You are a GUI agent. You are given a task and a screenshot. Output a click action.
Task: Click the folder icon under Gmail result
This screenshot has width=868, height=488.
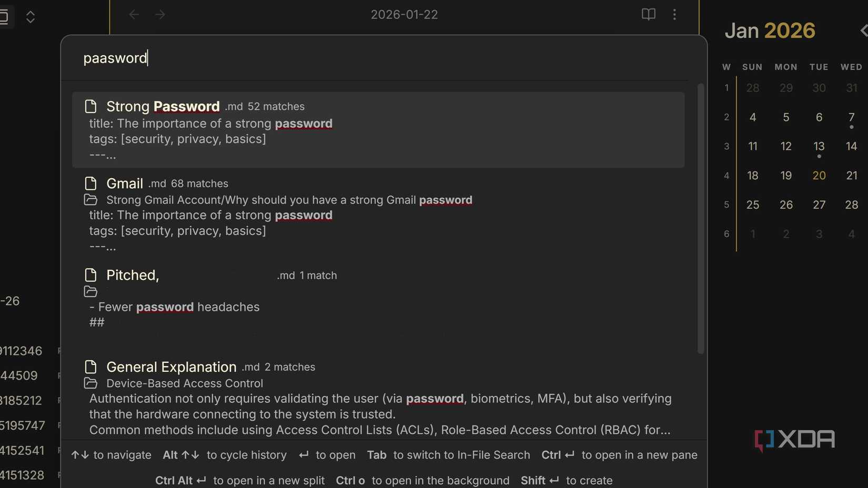(x=90, y=200)
